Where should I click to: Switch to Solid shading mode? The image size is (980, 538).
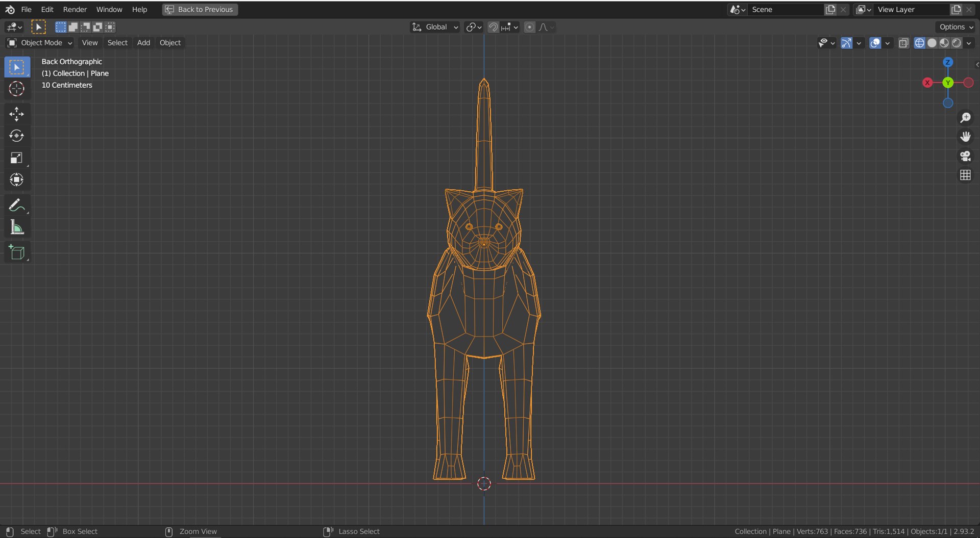(x=932, y=43)
